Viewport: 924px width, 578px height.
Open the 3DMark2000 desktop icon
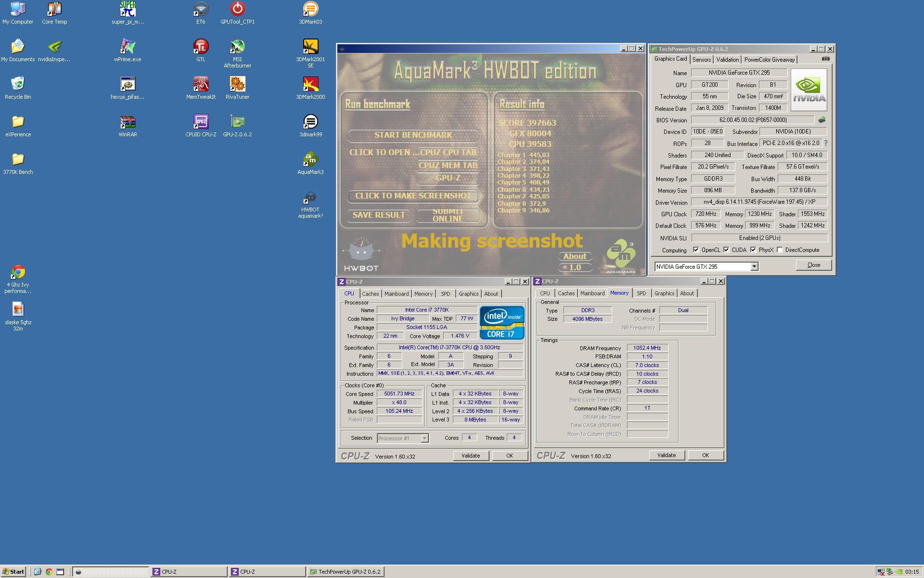(x=310, y=88)
